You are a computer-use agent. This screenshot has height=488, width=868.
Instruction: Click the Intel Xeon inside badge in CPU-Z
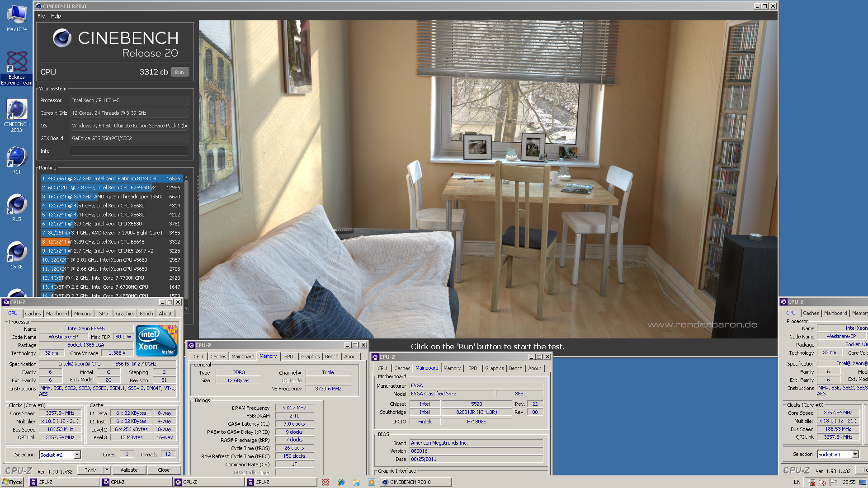[156, 340]
